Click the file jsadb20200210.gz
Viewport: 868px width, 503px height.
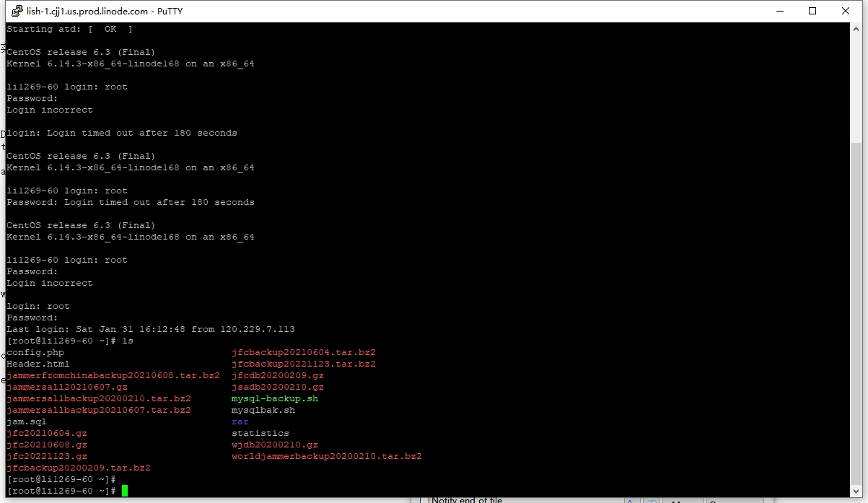pyautogui.click(x=278, y=387)
